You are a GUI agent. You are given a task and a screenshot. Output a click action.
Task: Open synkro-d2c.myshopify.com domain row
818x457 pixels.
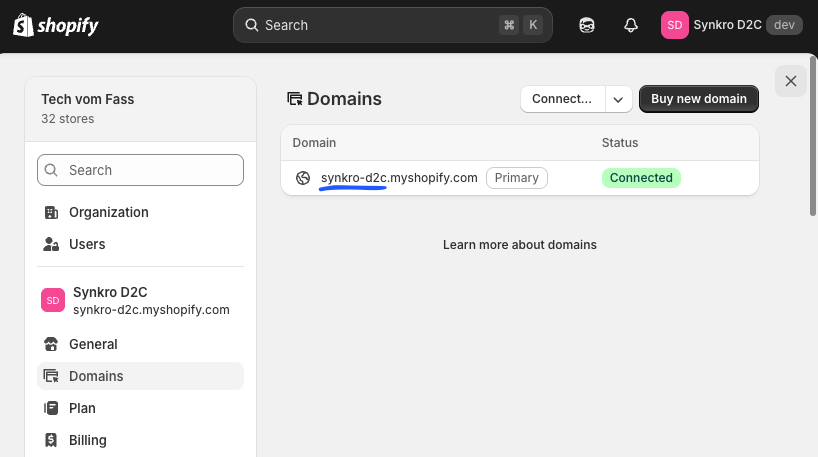click(520, 178)
